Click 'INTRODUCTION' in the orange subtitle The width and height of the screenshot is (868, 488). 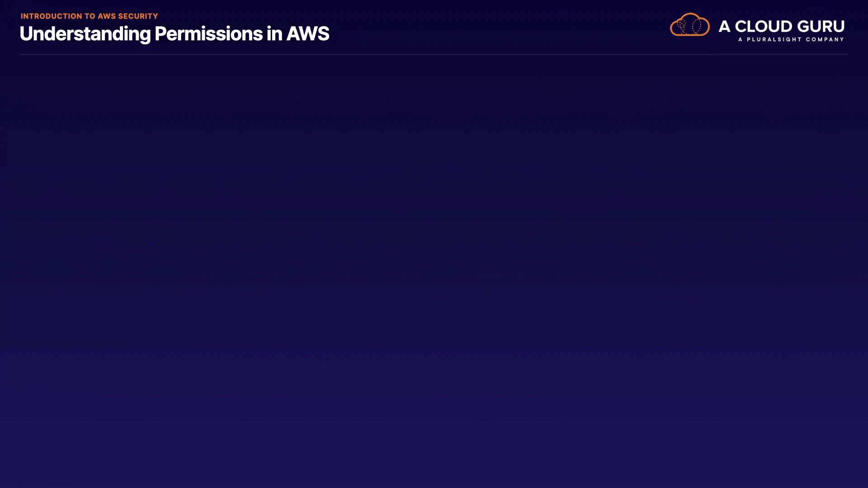point(51,16)
